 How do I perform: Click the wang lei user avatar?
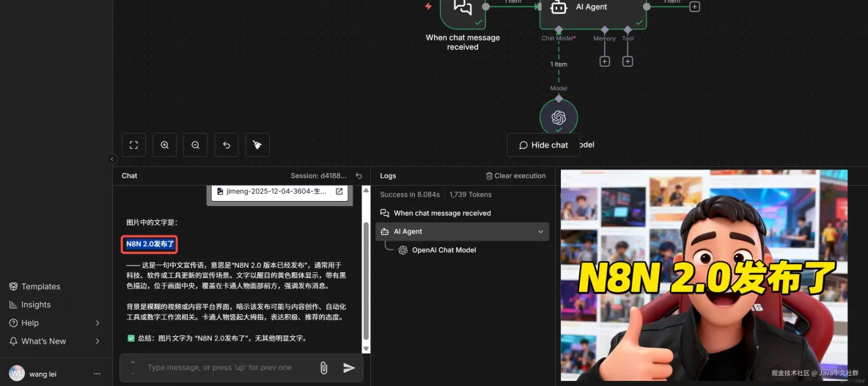click(x=17, y=374)
